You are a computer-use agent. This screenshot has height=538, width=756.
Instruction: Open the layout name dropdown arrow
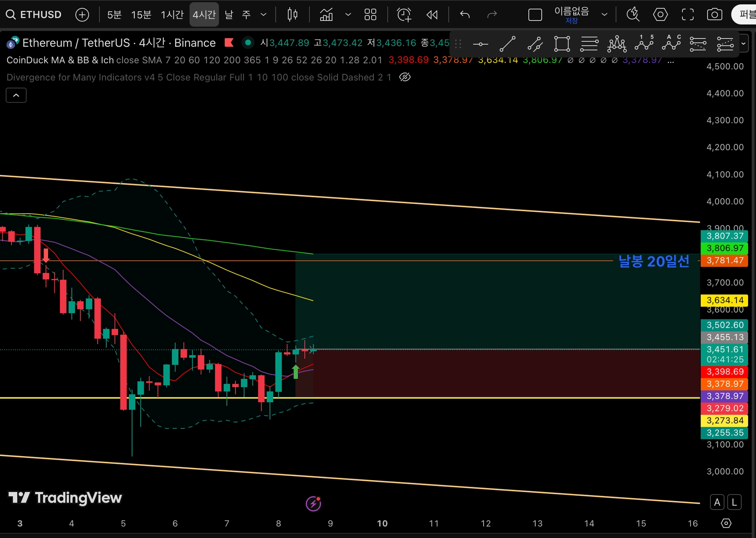[x=604, y=15]
